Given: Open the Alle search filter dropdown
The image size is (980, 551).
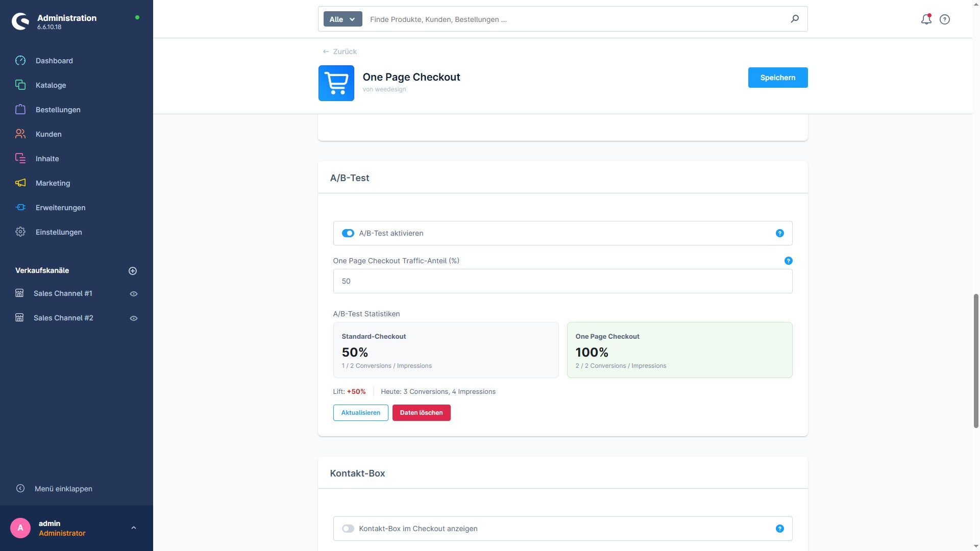Looking at the screenshot, I should coord(342,19).
